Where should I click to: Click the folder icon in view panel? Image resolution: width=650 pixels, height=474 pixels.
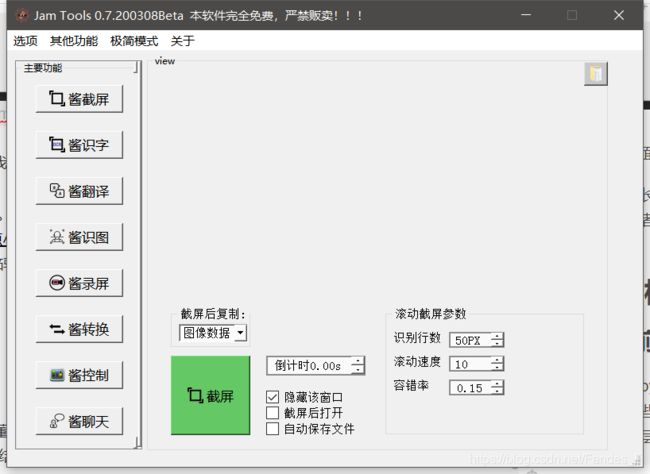596,74
